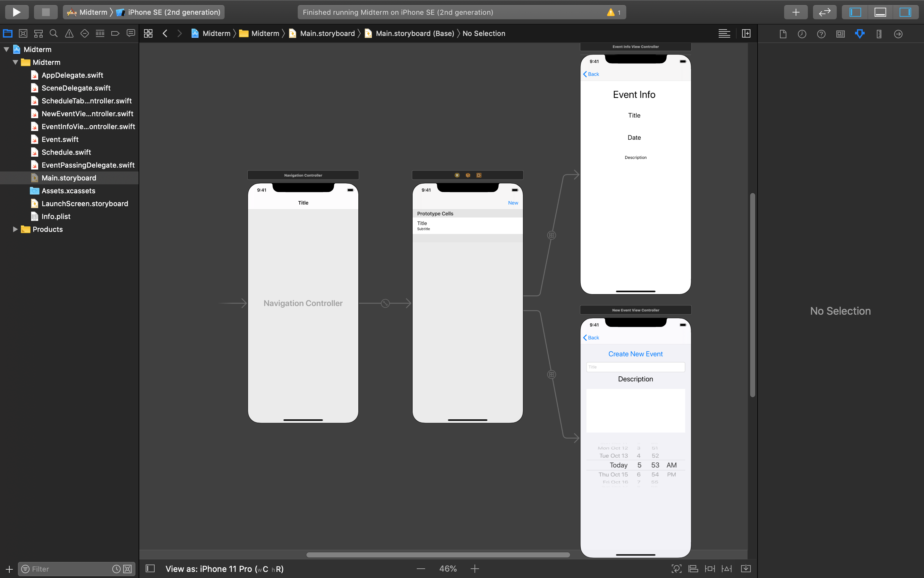Open the Library with plus button
924x578 pixels.
click(x=796, y=12)
